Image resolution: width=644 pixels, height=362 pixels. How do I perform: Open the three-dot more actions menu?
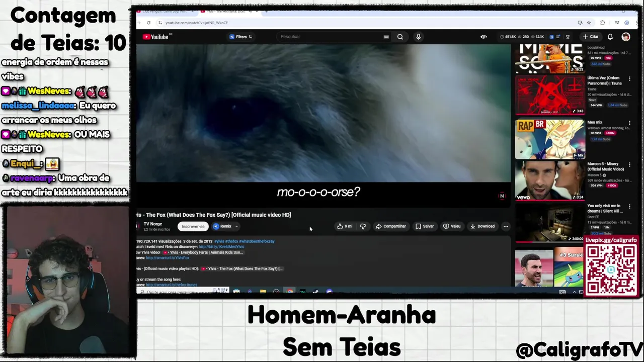coord(506,226)
